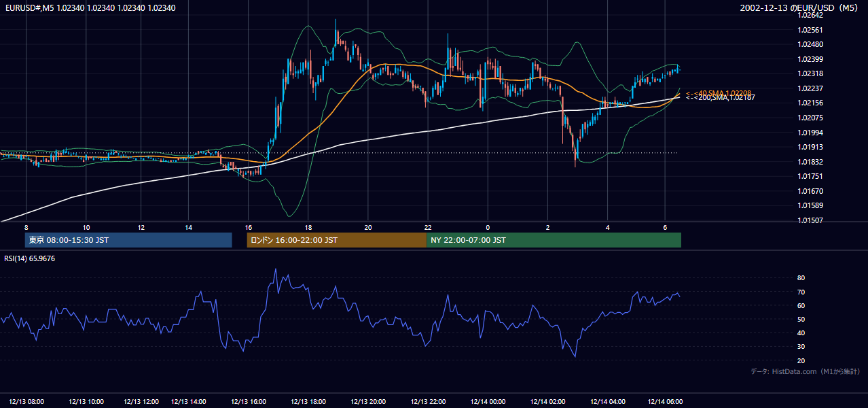
Task: Click the RSI(14) 65.9676 indicator label
Action: pyautogui.click(x=30, y=258)
